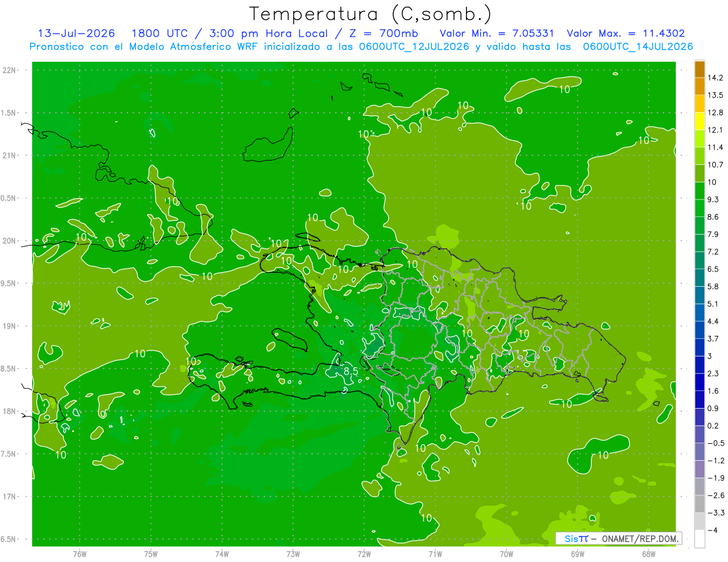728x562 pixels.
Task: Click the "20N" latitude label
Action: (x=9, y=241)
